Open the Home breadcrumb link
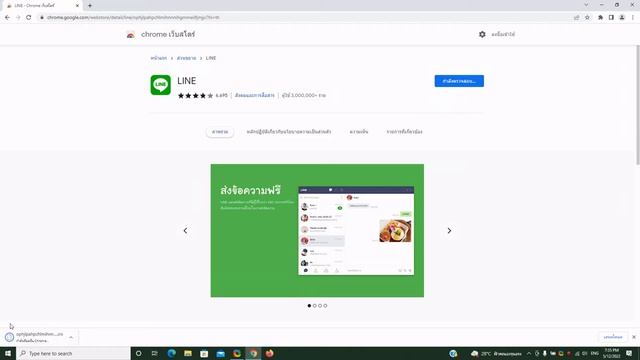 159,58
